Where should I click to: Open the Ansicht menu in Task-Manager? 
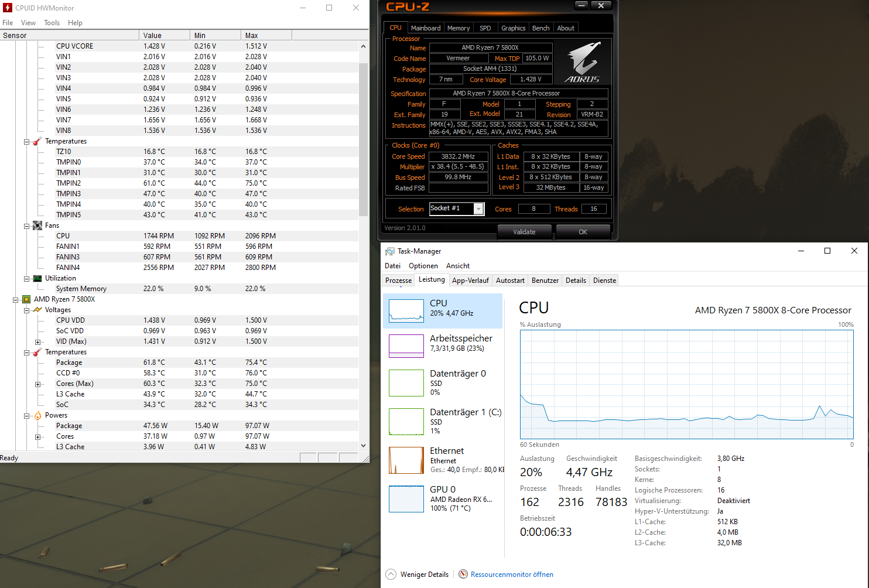[458, 266]
